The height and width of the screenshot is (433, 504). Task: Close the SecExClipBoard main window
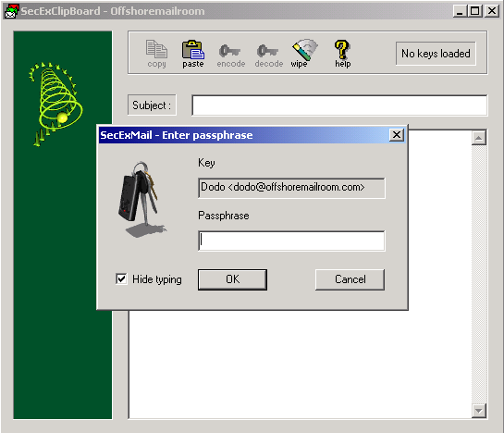pos(492,11)
